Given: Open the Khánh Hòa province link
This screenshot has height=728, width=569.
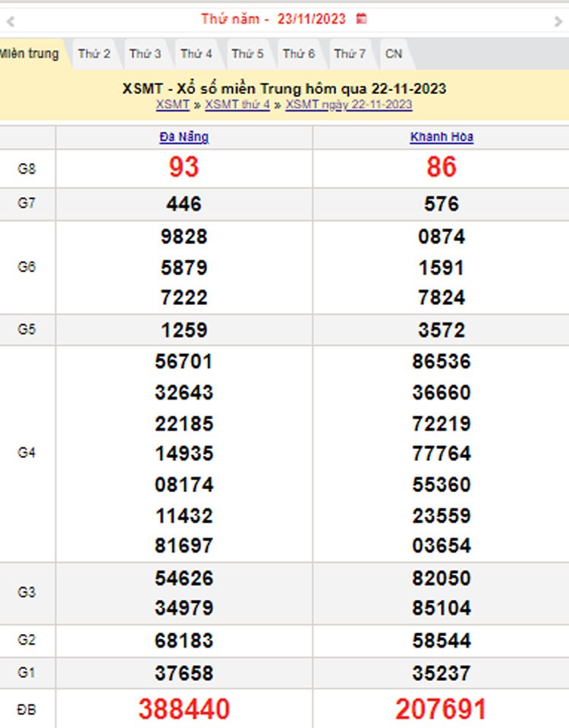Looking at the screenshot, I should tap(442, 137).
